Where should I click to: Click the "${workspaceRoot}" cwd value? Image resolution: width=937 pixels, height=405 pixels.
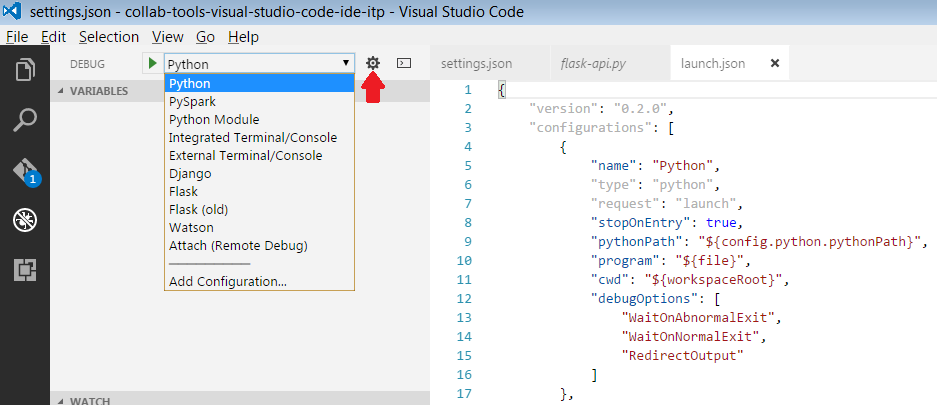[713, 280]
